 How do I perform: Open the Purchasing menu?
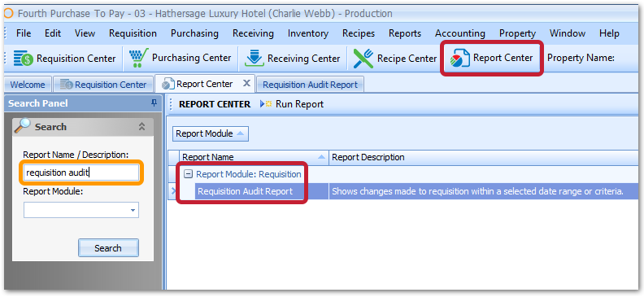tap(194, 33)
